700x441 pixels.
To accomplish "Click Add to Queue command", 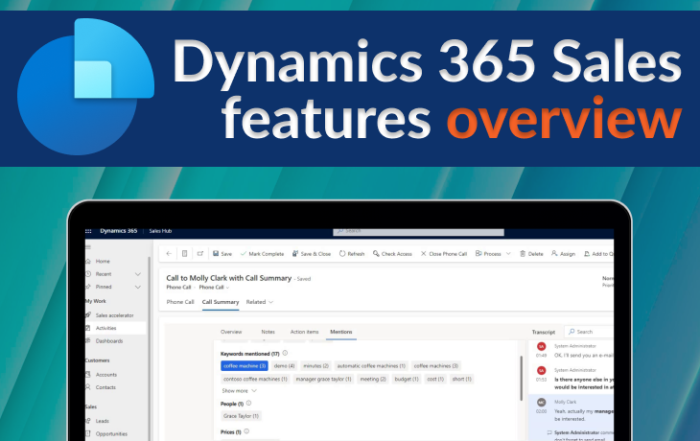I will click(599, 254).
